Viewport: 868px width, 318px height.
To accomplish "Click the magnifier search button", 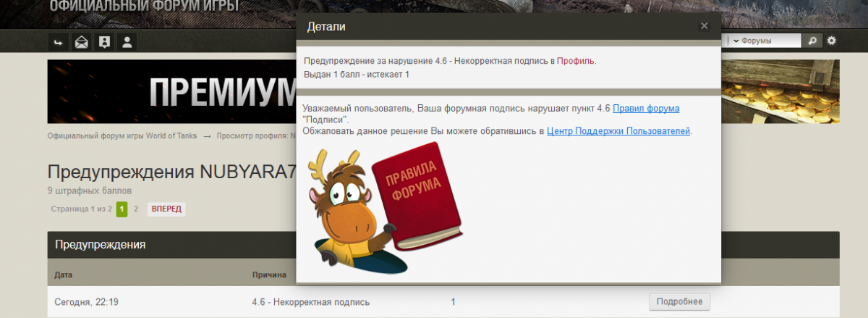I will 813,41.
